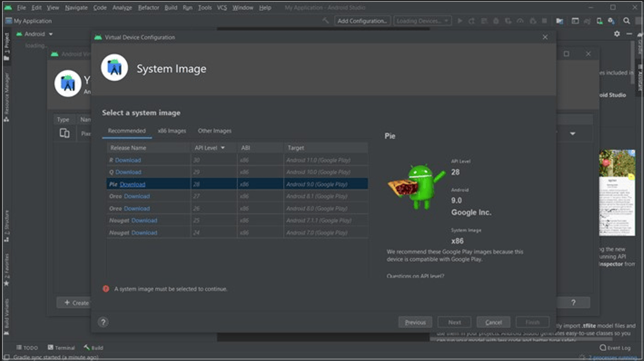Click Download link for Pie
This screenshot has width=644, height=361.
click(133, 184)
